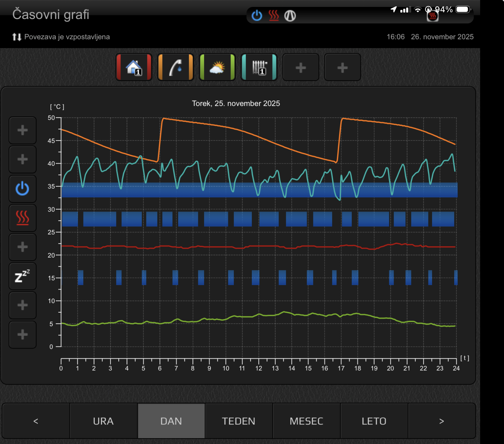Viewport: 504px width, 444px height.
Task: Open the LETO yearly view
Action: (374, 421)
